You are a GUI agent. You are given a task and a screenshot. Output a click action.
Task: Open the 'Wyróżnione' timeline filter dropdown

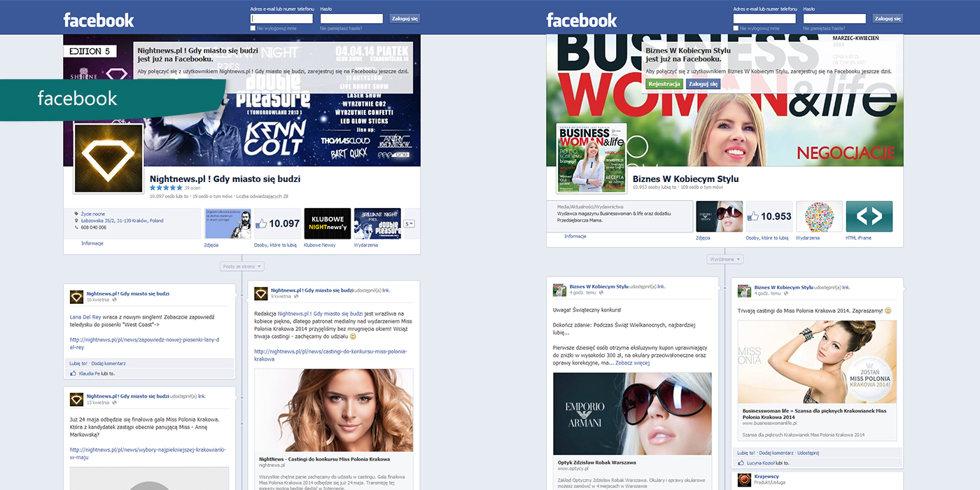(x=724, y=259)
